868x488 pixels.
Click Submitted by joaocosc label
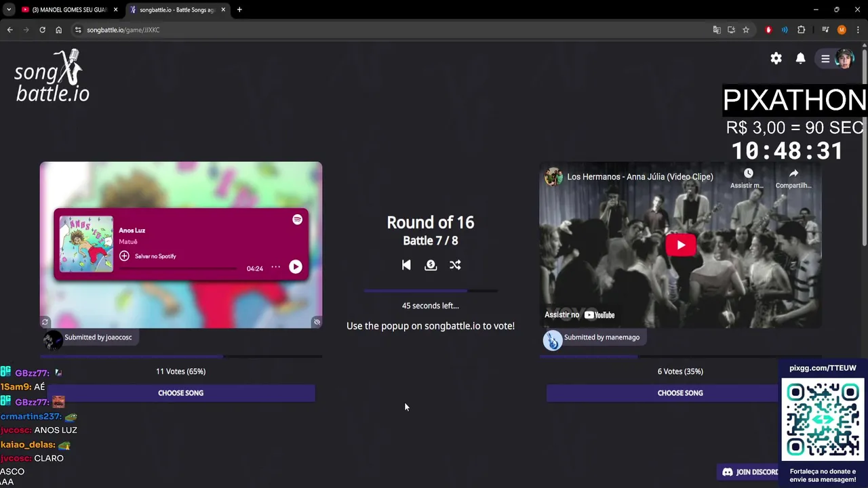tap(98, 337)
